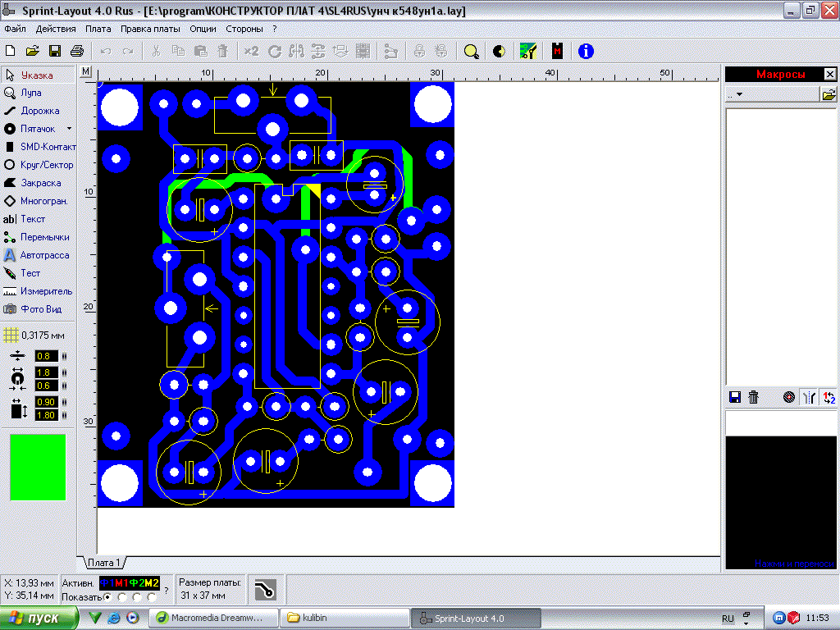Select third Показать layer radio button

(137, 597)
